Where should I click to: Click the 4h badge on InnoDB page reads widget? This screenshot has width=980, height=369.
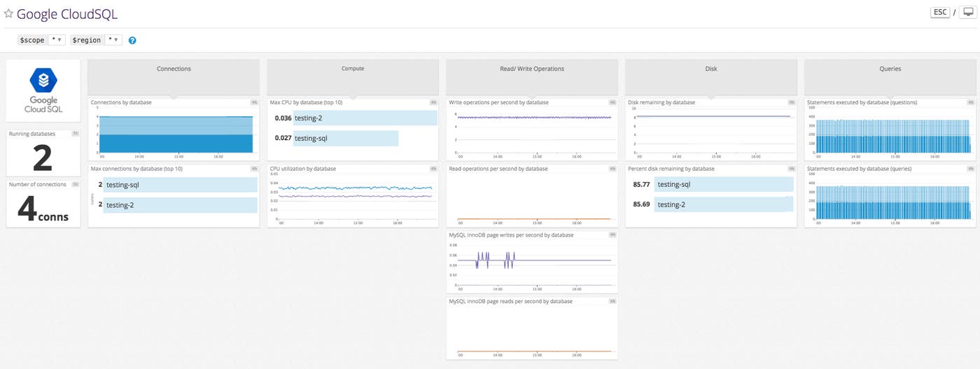[x=612, y=301]
